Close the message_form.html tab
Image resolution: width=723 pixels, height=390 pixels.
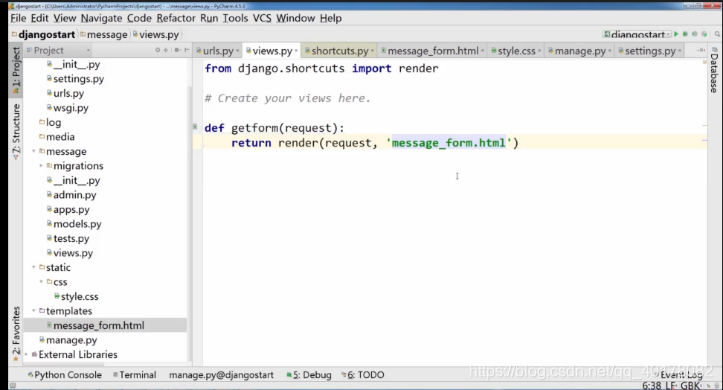(x=483, y=51)
